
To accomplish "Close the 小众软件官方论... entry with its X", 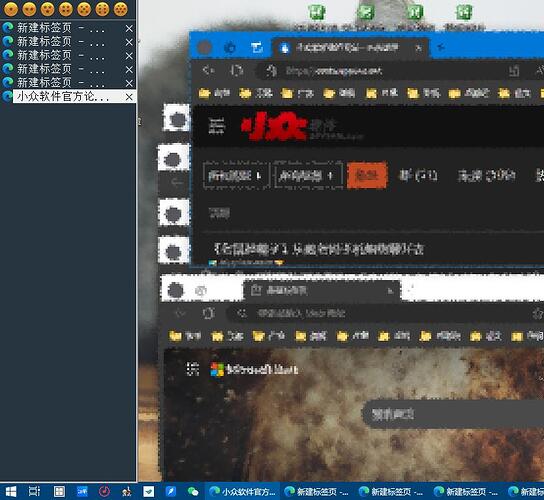I will [x=129, y=97].
